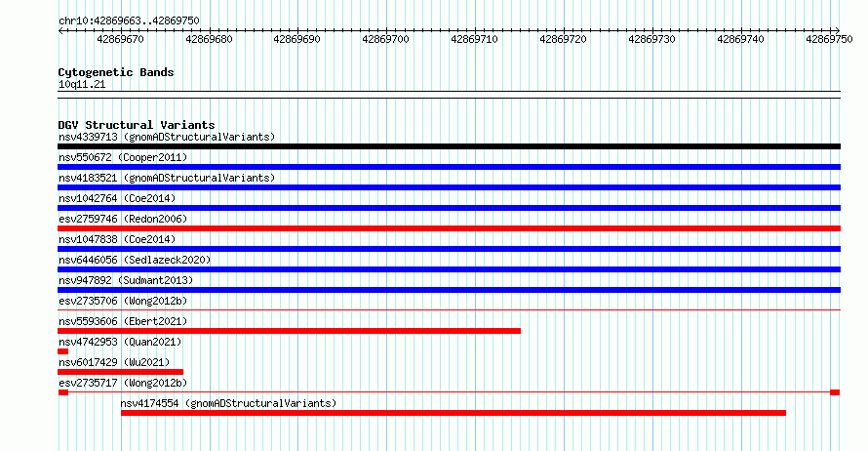Select the esv2735706 (Wong2012b) label

(x=123, y=301)
